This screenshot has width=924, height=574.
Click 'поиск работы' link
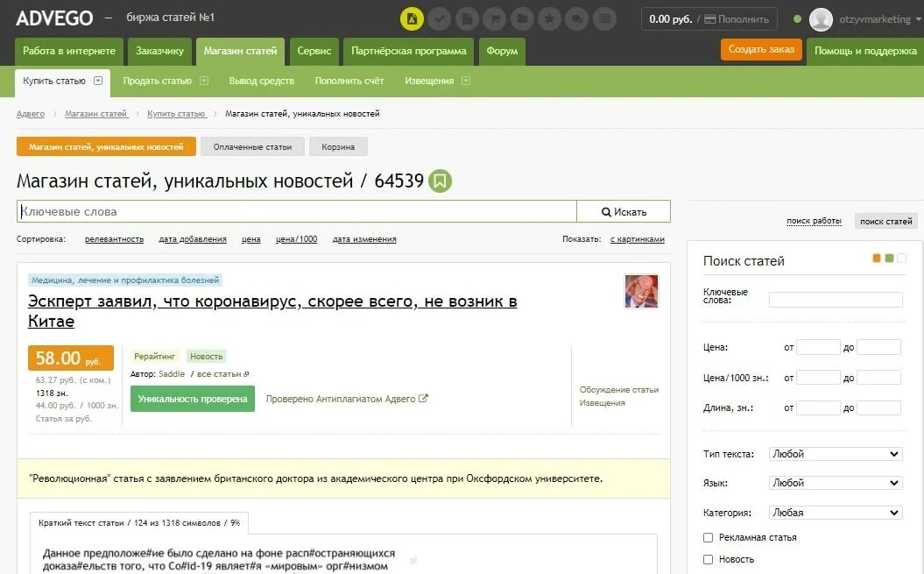[814, 221]
